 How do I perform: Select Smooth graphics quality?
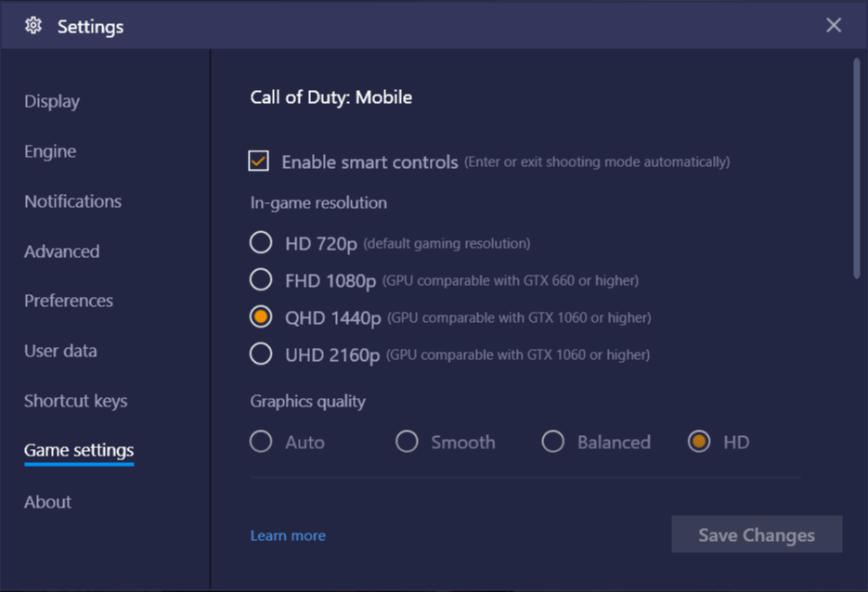(x=407, y=442)
